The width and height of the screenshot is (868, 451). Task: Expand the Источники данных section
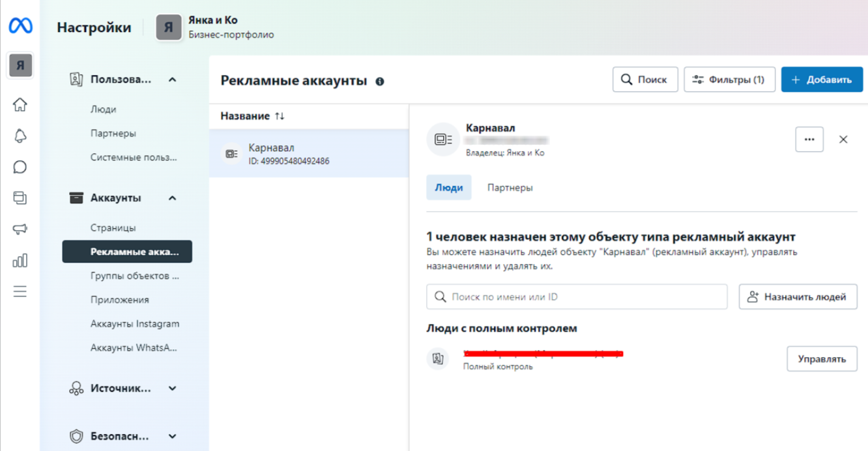coord(172,388)
